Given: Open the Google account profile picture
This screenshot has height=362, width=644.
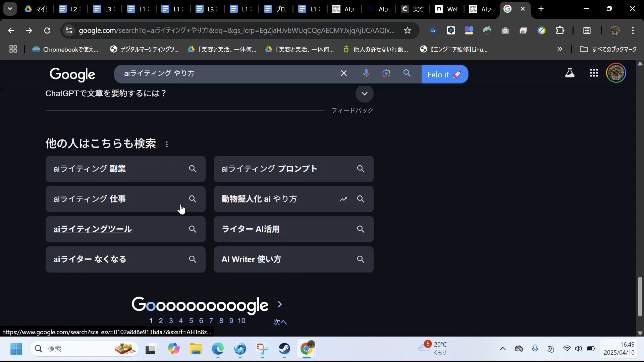Looking at the screenshot, I should (616, 73).
